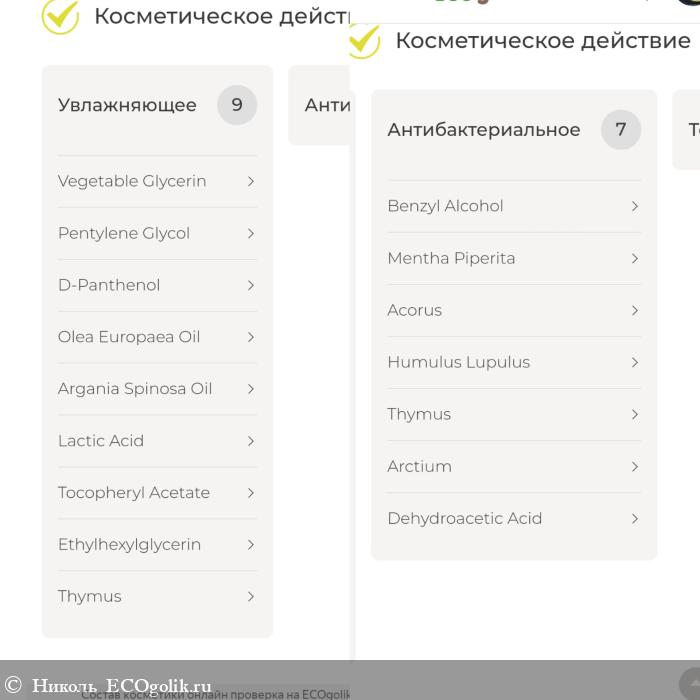Select Olea Europaea Oil in list
Screen dimensions: 700x700
(129, 337)
